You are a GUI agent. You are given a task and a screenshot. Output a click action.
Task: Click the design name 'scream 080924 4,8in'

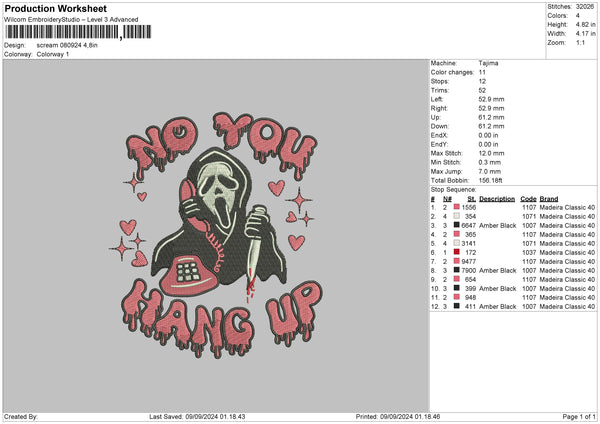[x=67, y=45]
